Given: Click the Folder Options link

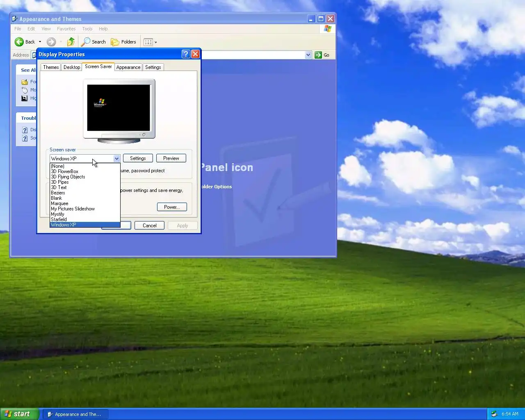Looking at the screenshot, I should (x=217, y=187).
